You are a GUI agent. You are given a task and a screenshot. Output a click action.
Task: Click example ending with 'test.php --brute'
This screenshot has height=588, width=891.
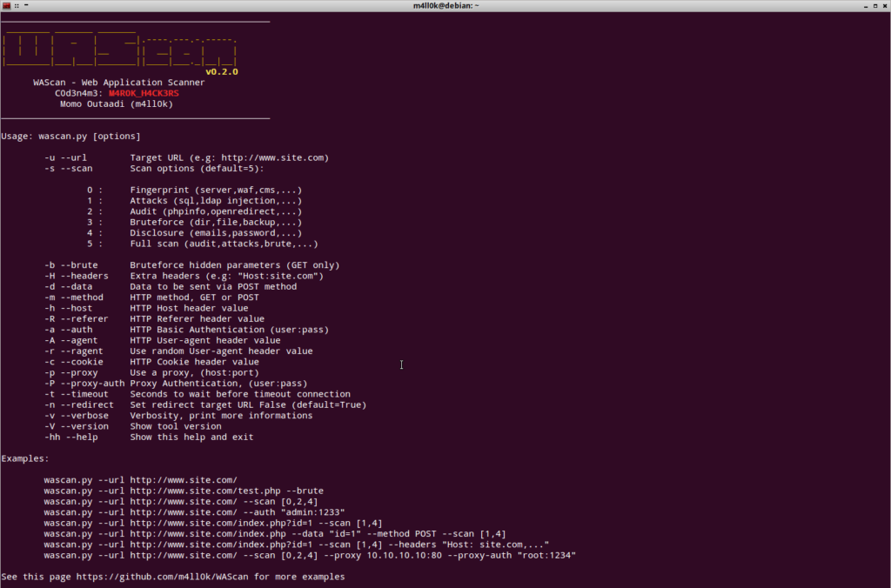184,491
